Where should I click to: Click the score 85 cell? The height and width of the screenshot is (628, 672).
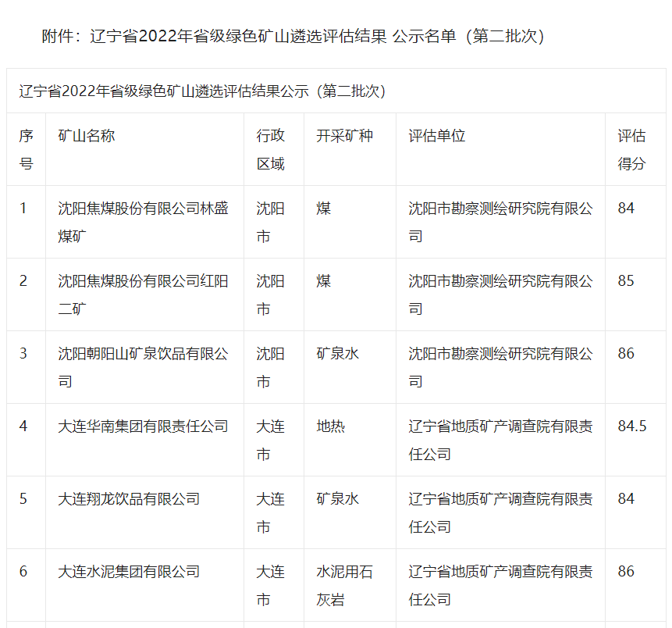626,281
